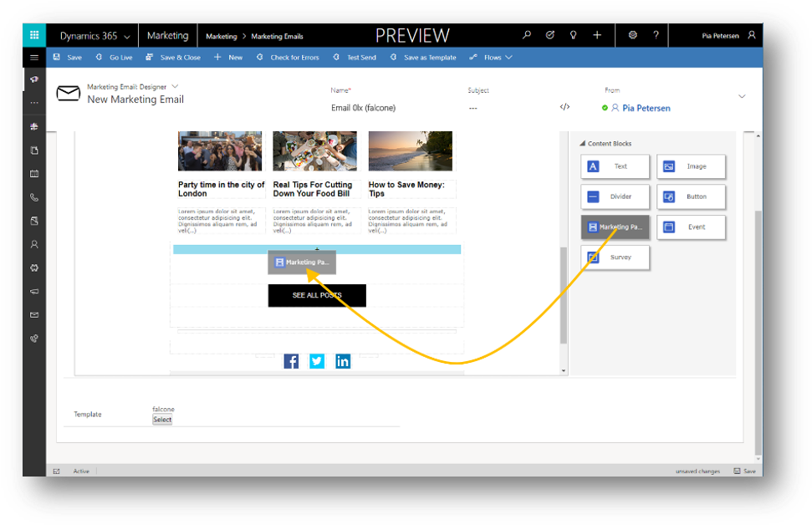
Task: Expand Marketing Email Designer form selector
Action: tap(175, 86)
